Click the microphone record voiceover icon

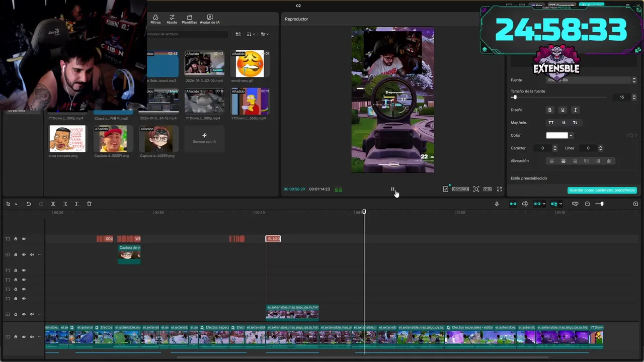(497, 204)
